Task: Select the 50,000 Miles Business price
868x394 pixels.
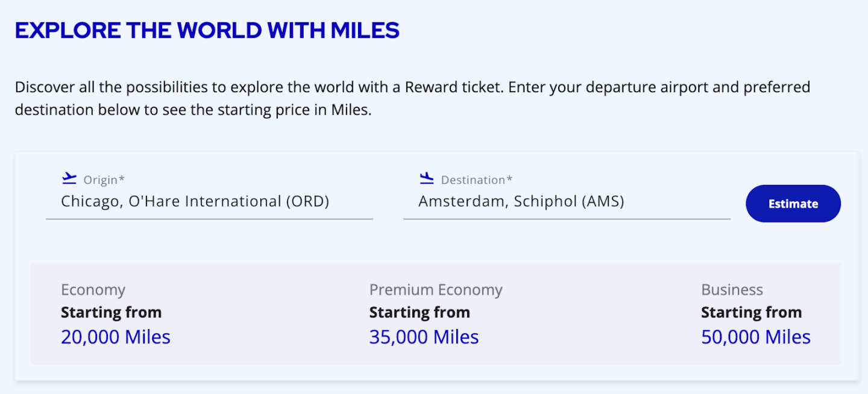Action: pos(755,337)
